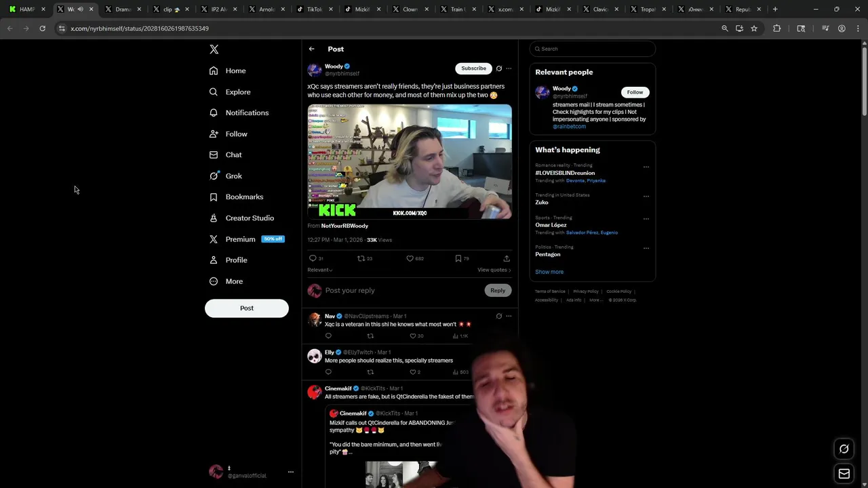
Task: Open NotYourRBWoody source link
Action: (344, 226)
